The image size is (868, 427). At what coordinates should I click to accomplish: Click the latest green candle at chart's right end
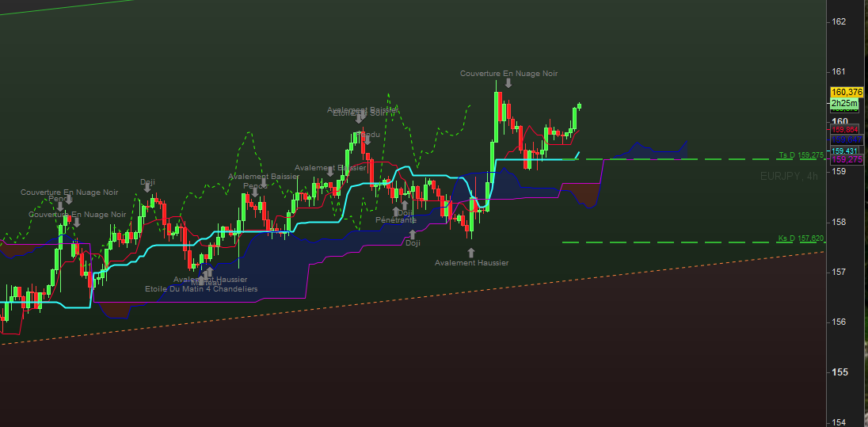point(579,105)
